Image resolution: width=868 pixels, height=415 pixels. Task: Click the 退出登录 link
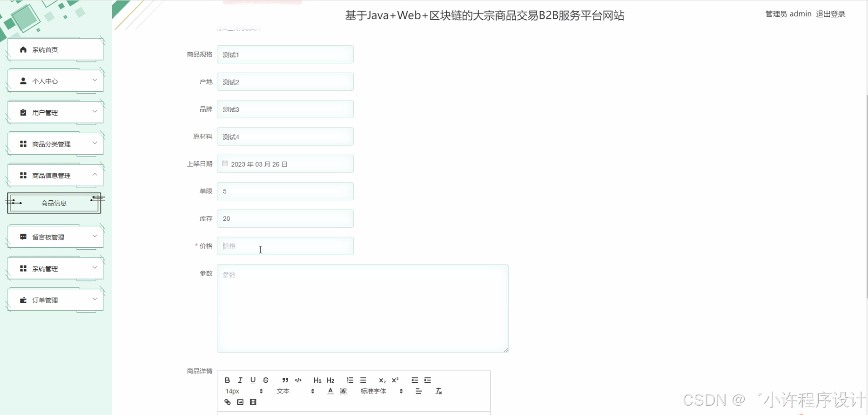pyautogui.click(x=830, y=14)
